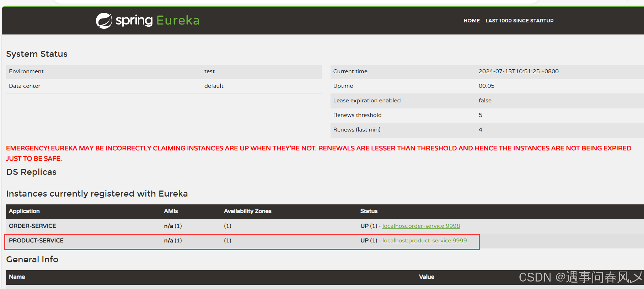Select the Lease expiration enabled label
The width and height of the screenshot is (644, 289).
(x=367, y=101)
